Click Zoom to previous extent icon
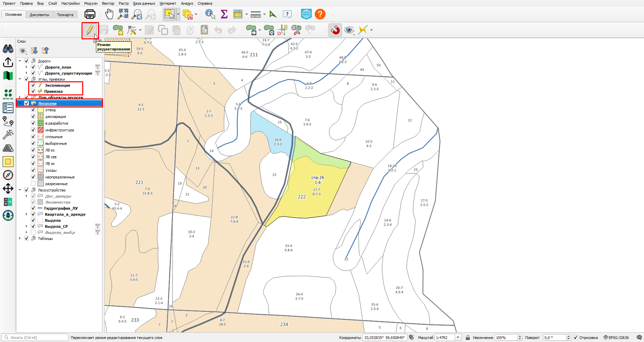Image resolution: width=644 pixels, height=342 pixels. [137, 14]
